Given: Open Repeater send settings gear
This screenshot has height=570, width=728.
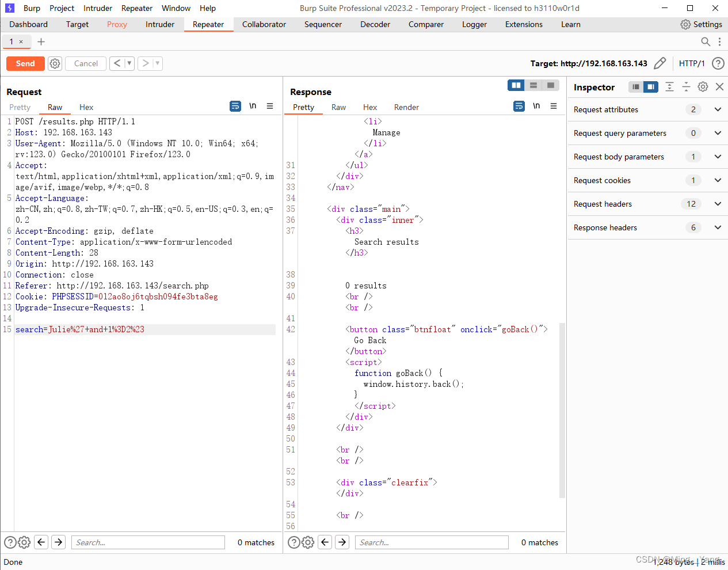Looking at the screenshot, I should point(55,63).
